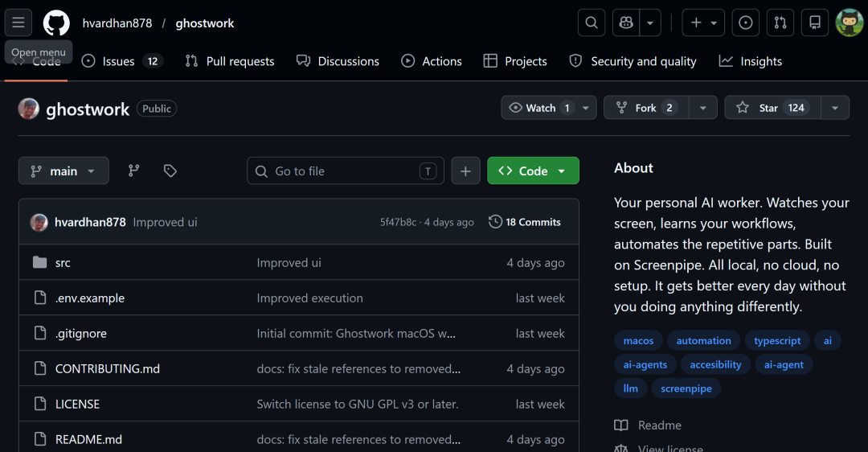The width and height of the screenshot is (868, 452).
Task: Open the search magnifier button
Action: [x=592, y=23]
